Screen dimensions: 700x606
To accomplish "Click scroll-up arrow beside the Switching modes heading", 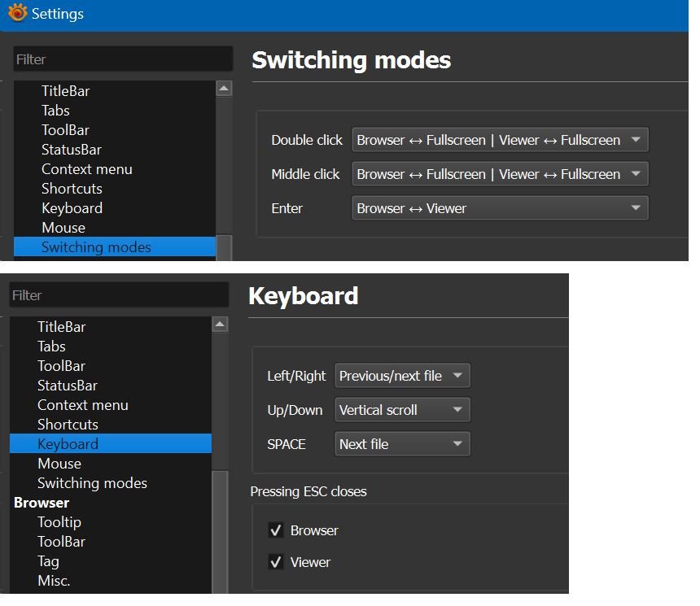I will [224, 89].
